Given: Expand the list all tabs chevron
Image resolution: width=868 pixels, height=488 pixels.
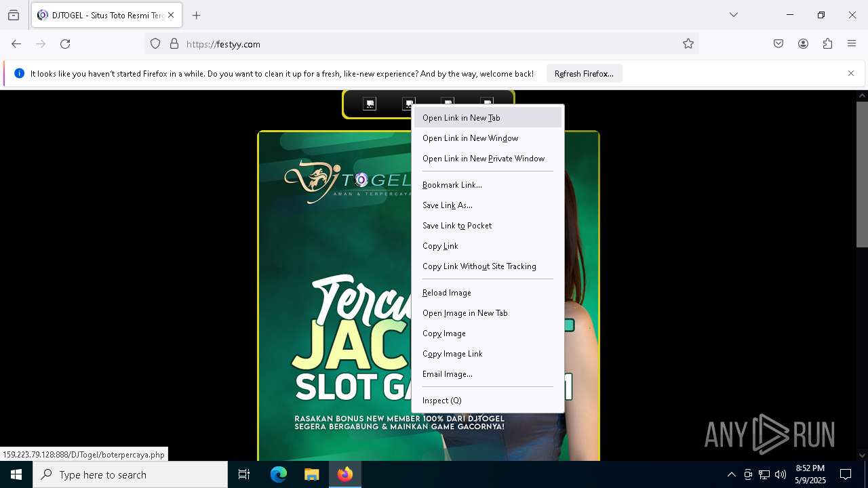Looking at the screenshot, I should pyautogui.click(x=734, y=15).
